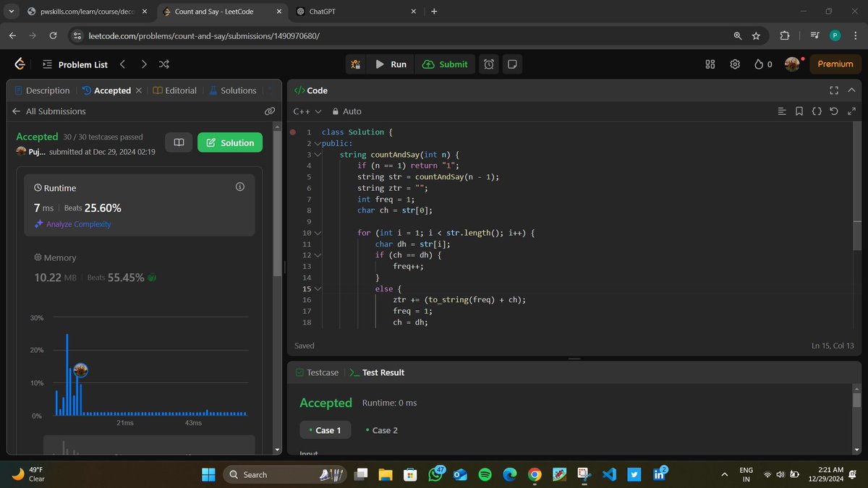
Task: Format the code lines icon
Action: tap(782, 111)
